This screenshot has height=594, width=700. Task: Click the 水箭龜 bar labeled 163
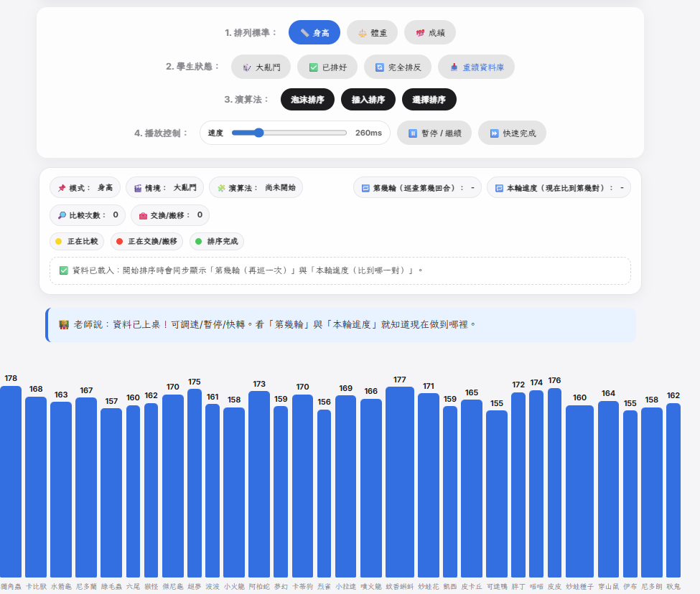coord(61,490)
